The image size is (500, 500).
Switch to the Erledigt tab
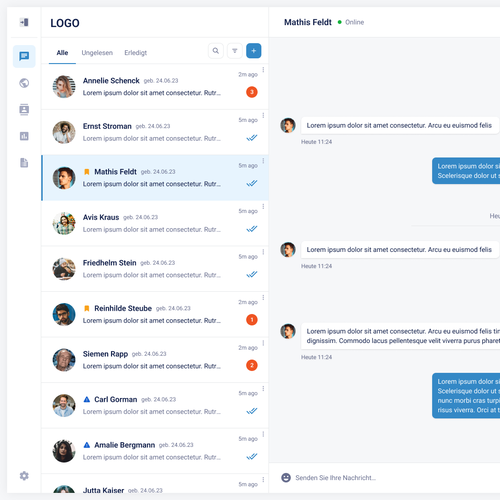(135, 53)
